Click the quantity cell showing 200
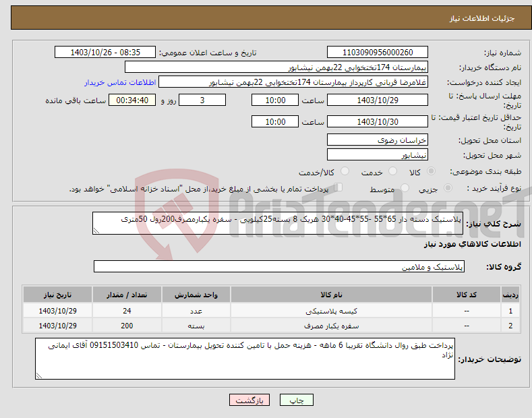This screenshot has width=532, height=418. pos(127,326)
